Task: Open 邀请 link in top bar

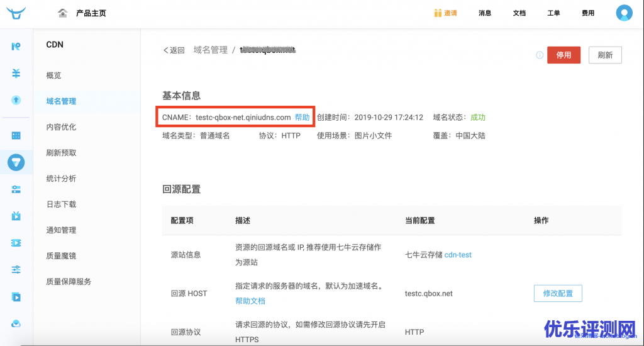Action: pos(450,13)
